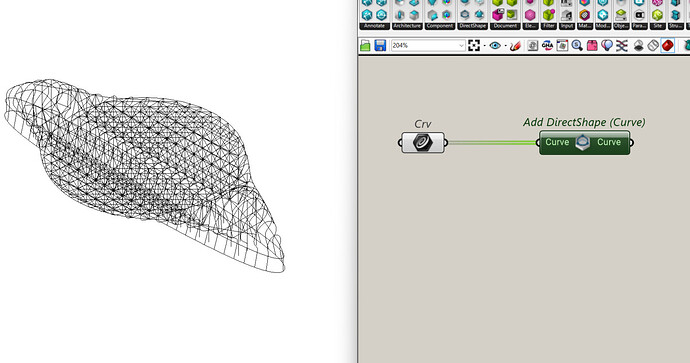Toggle the red shaded preview mode icon
Image resolution: width=690 pixels, height=363 pixels.
668,45
